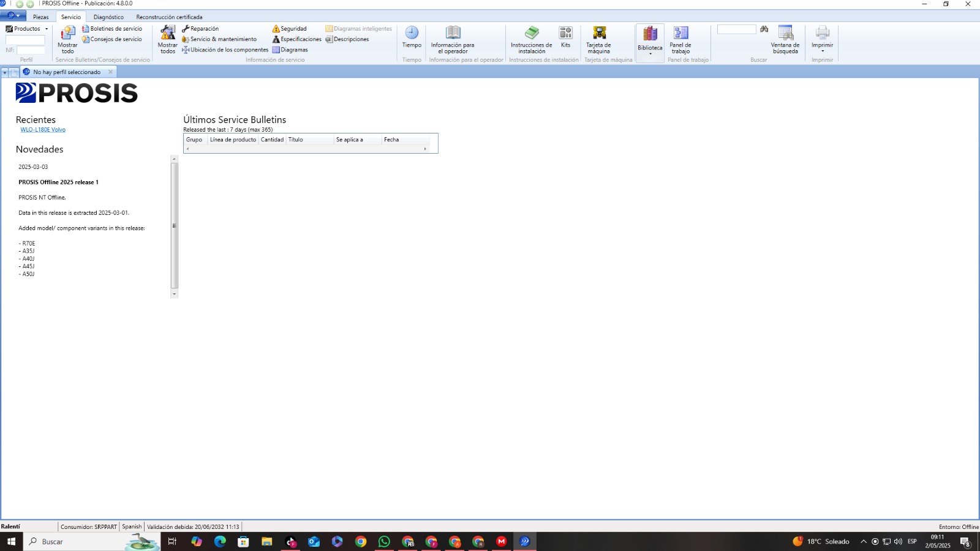Open Servicio & mantenimiento

click(219, 39)
